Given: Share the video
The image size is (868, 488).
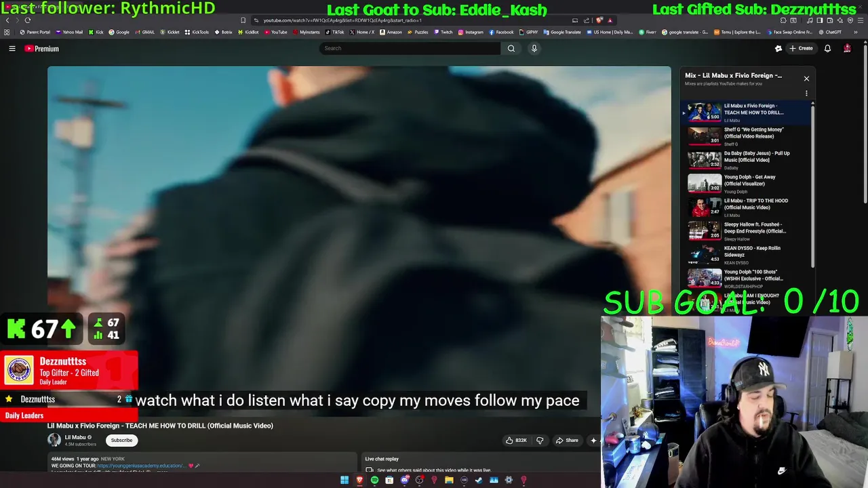Looking at the screenshot, I should coord(567,441).
